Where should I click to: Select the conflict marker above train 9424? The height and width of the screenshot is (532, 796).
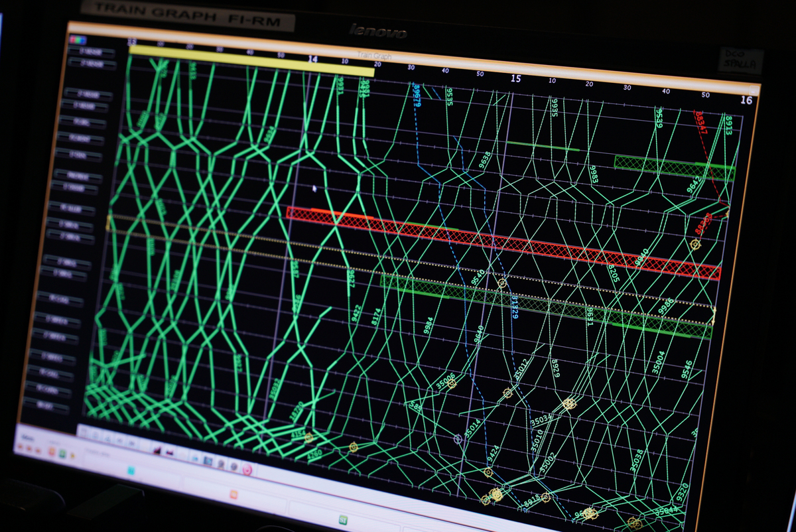click(x=488, y=472)
